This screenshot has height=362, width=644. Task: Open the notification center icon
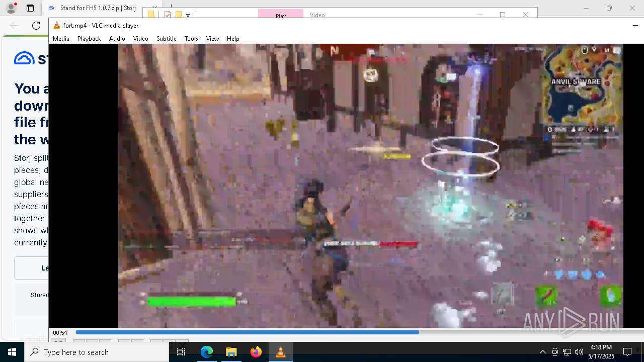(x=627, y=352)
